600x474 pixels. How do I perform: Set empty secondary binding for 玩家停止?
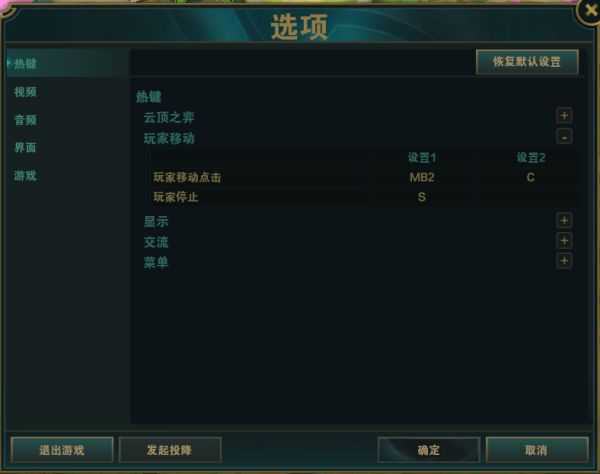click(x=530, y=197)
